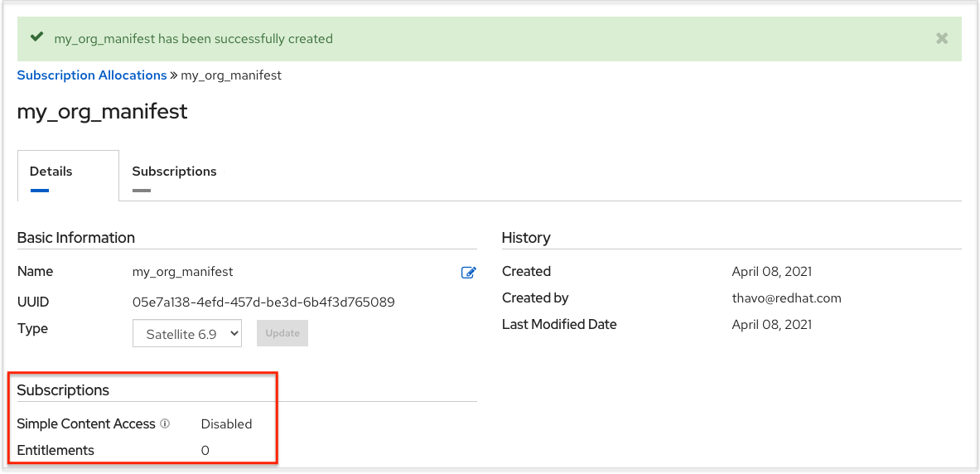Click the Last Modified Date value

[x=771, y=325]
